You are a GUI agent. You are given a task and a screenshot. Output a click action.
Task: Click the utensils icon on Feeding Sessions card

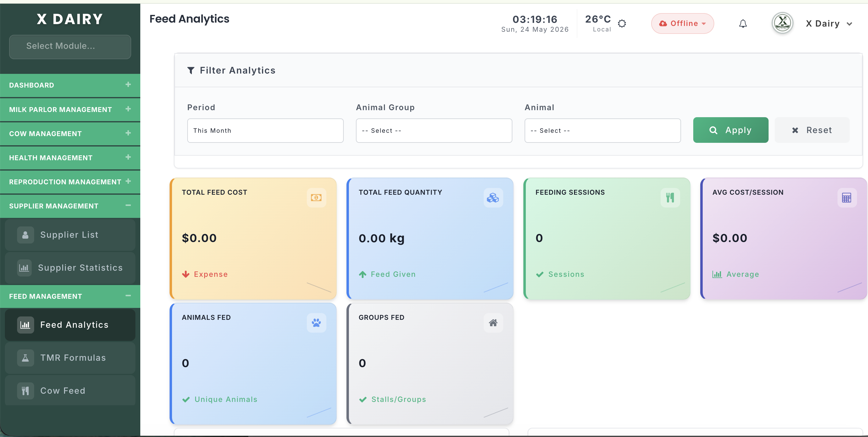pos(670,197)
